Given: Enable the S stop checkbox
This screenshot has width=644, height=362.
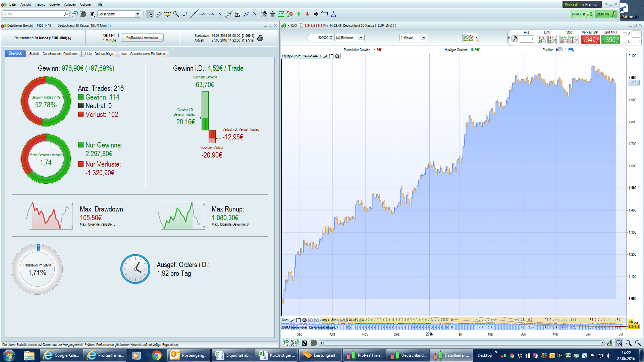Looking at the screenshot, I should click(x=625, y=34).
